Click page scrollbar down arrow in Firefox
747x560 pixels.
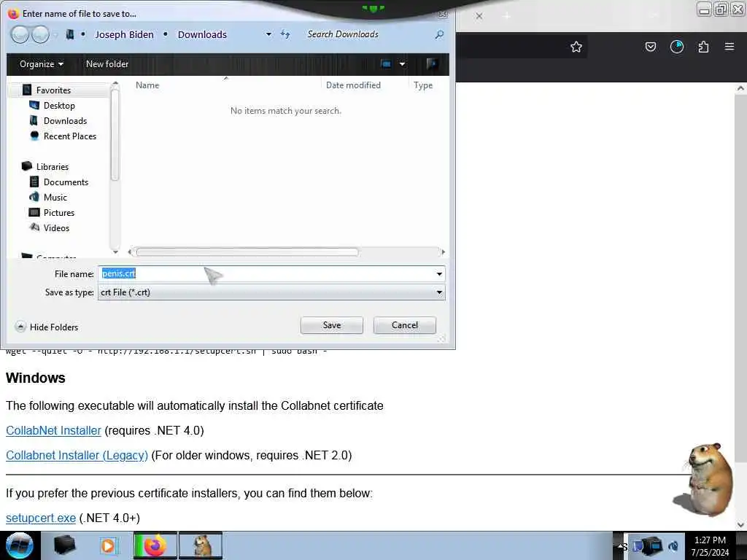(x=740, y=525)
